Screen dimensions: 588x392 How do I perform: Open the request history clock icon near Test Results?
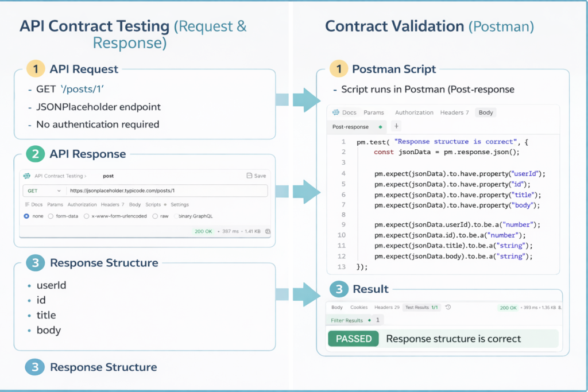pyautogui.click(x=448, y=307)
